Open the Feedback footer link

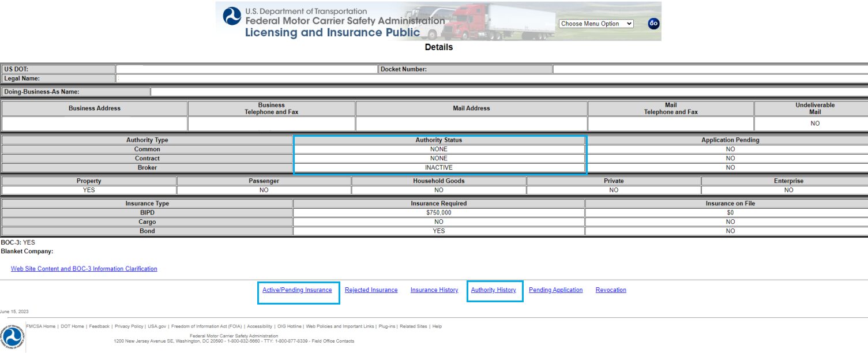99,326
